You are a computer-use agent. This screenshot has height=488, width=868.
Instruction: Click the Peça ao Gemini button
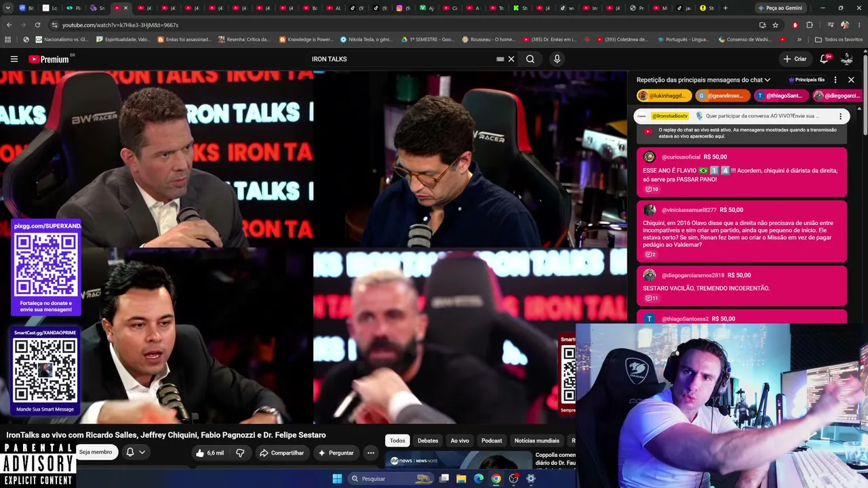pyautogui.click(x=781, y=8)
